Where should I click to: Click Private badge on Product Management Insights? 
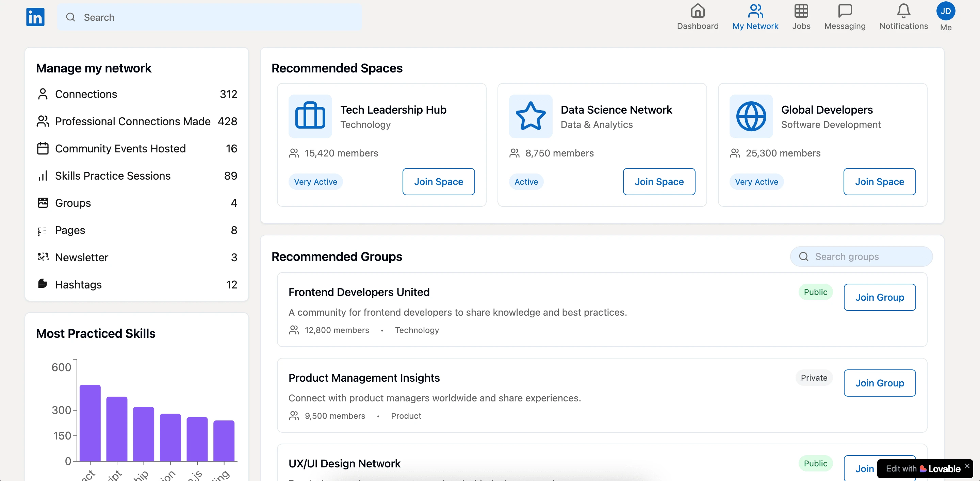click(814, 377)
